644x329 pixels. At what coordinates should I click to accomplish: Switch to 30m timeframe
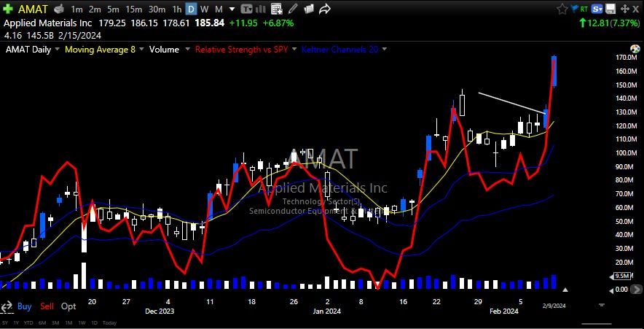[157, 9]
